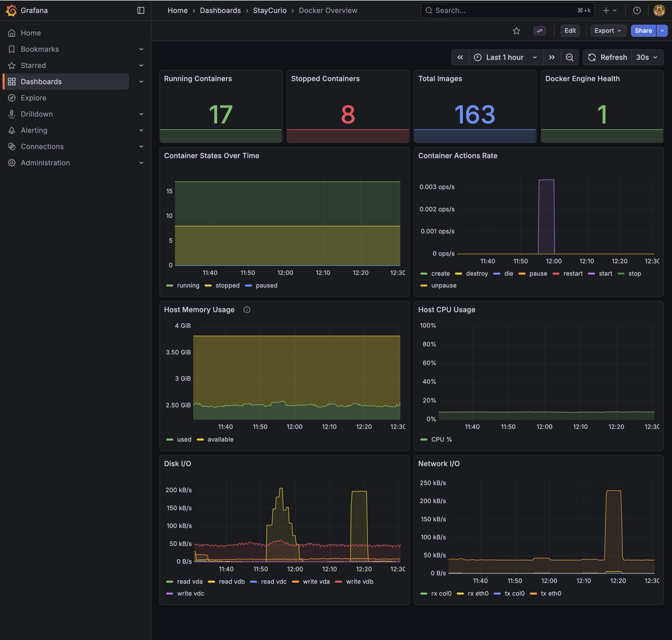
Task: Go to StayCurio breadcrumb
Action: pyautogui.click(x=270, y=10)
